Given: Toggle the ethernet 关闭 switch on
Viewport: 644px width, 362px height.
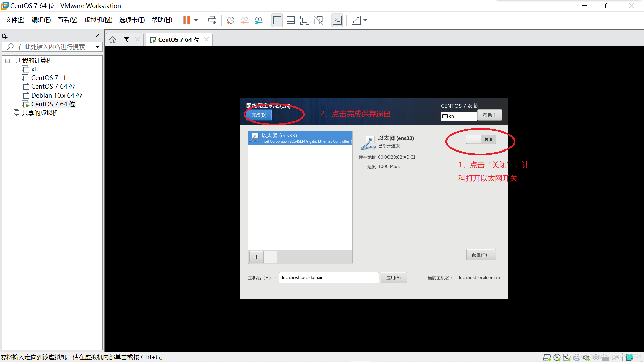Looking at the screenshot, I should [481, 139].
